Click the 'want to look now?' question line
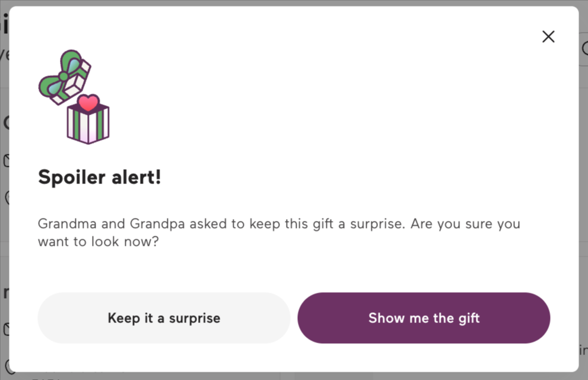588x380 pixels. click(98, 242)
